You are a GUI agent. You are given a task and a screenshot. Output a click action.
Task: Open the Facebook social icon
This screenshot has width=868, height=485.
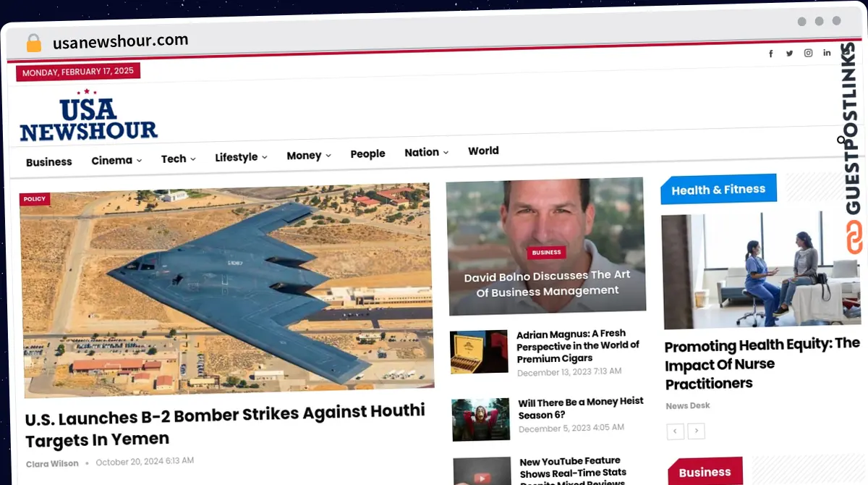click(x=770, y=54)
